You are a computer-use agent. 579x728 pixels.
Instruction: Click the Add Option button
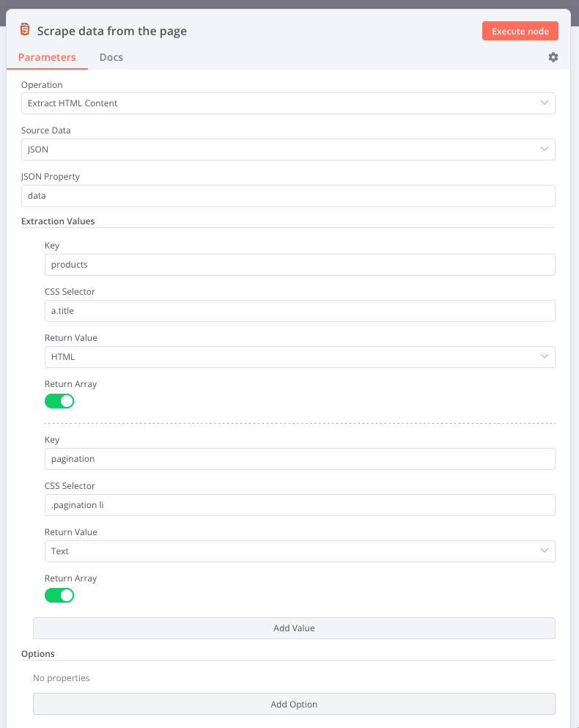click(x=293, y=703)
